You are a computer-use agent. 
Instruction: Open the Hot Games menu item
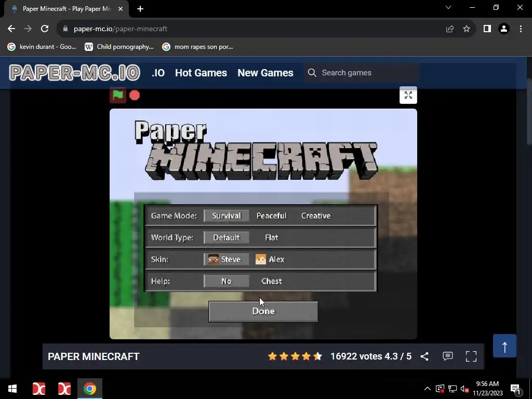click(201, 73)
